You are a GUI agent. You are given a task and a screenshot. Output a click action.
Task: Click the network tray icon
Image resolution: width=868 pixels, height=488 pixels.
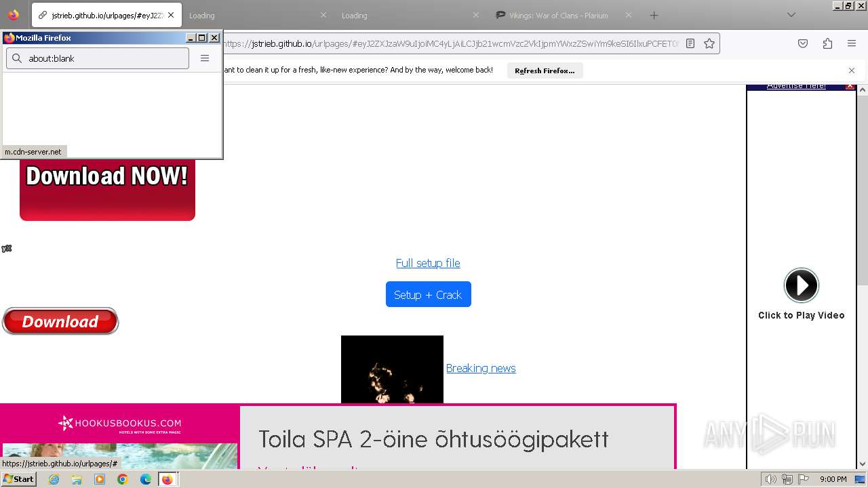pos(787,479)
